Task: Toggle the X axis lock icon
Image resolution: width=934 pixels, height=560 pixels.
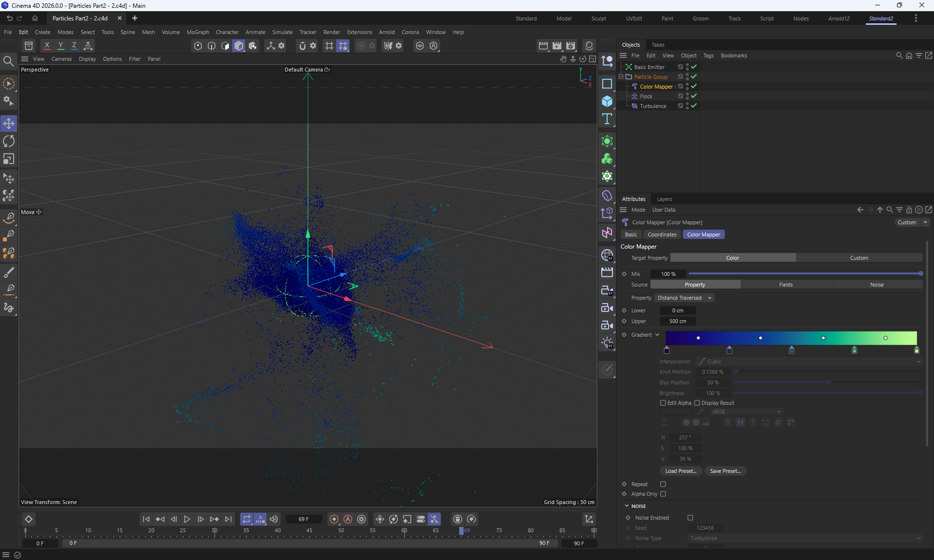Action: point(47,46)
